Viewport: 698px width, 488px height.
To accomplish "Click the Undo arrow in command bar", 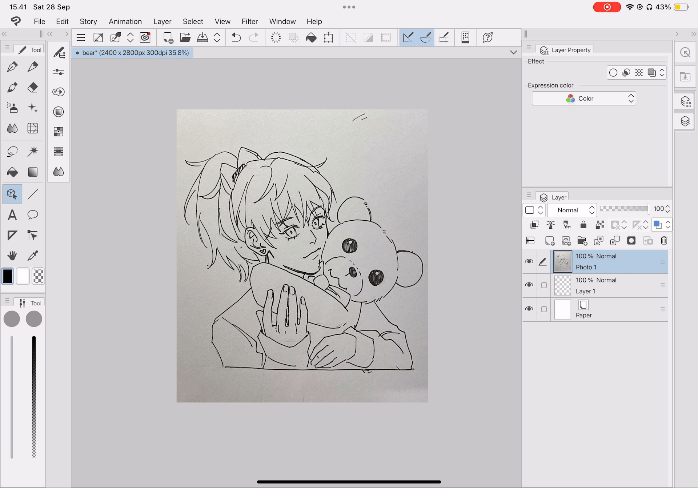I will click(x=236, y=38).
